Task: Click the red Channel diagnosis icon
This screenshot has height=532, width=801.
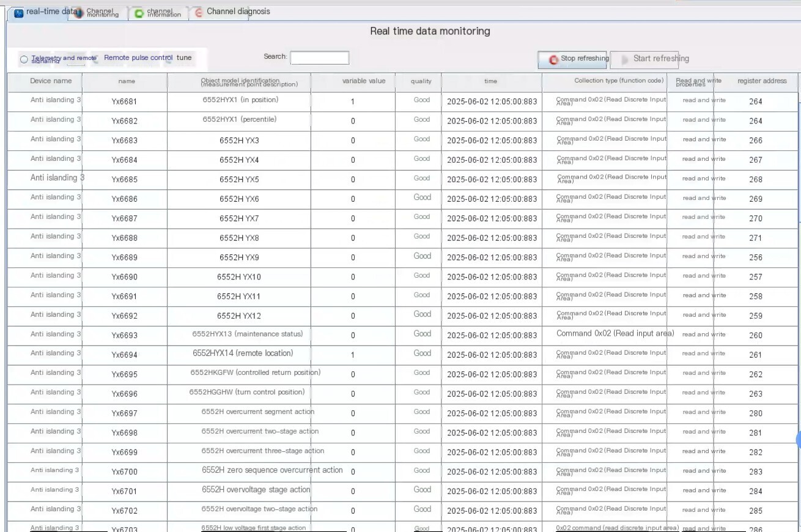Action: 199,13
